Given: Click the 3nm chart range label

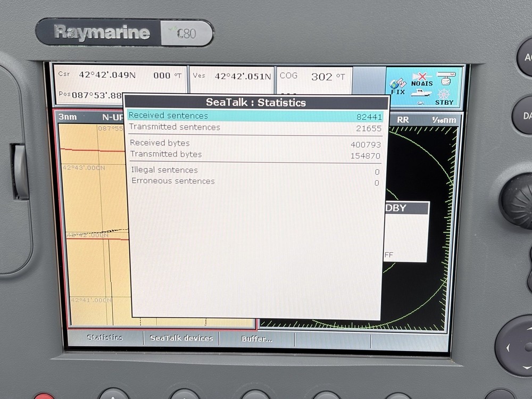Looking at the screenshot, I should [x=68, y=117].
